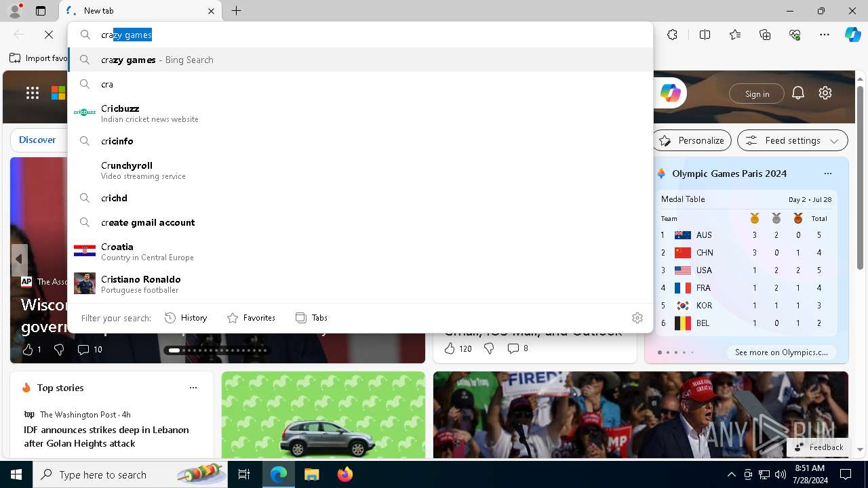868x488 pixels.
Task: Click the Feedback button
Action: point(818,447)
